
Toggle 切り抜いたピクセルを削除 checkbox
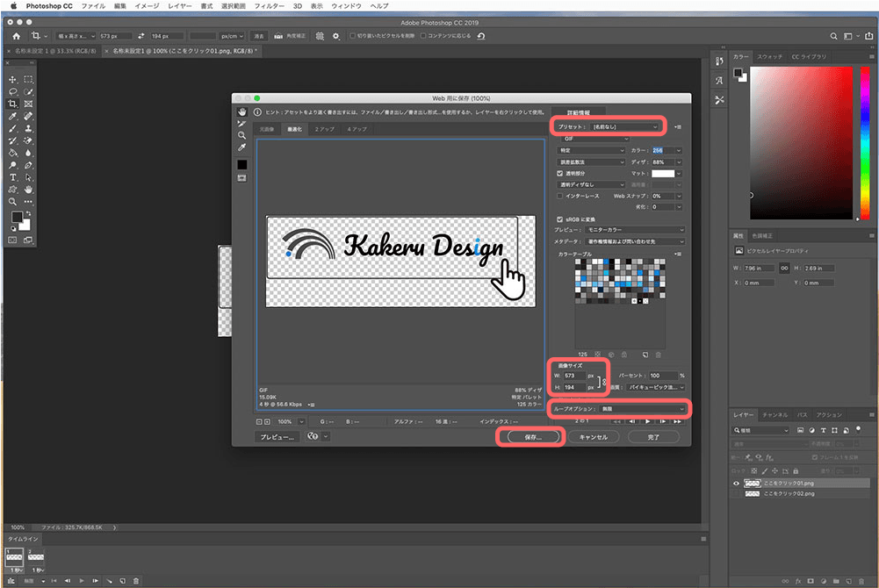click(x=353, y=36)
